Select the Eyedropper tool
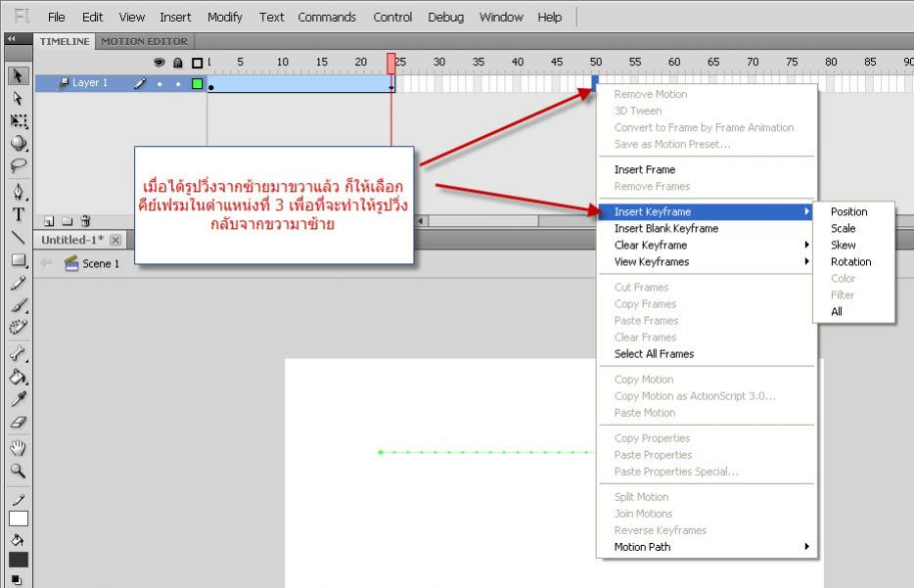 coord(18,399)
